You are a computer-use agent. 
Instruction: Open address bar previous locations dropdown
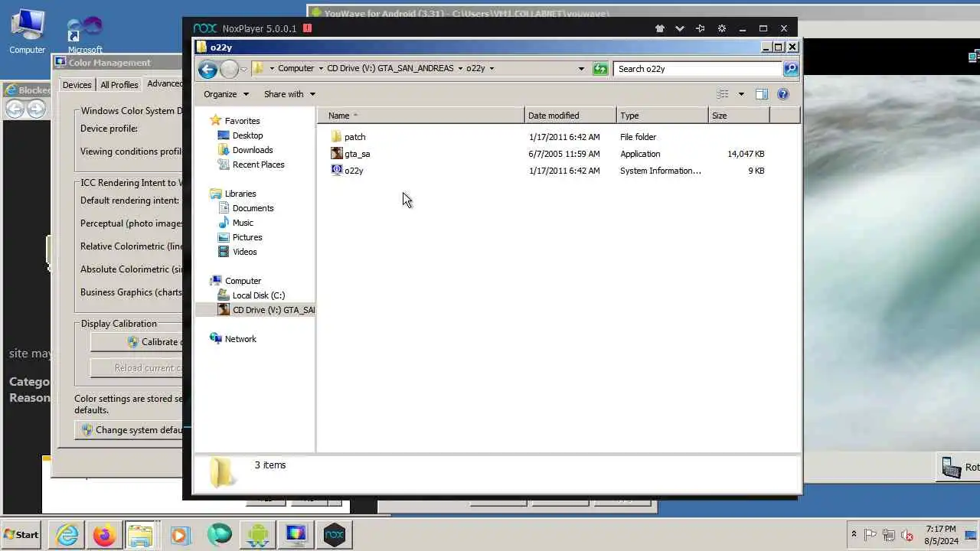click(x=581, y=69)
